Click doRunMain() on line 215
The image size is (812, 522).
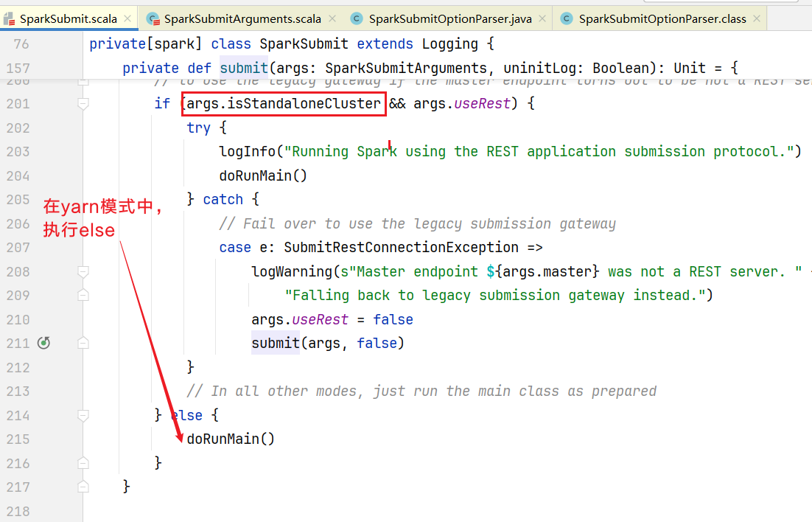[231, 439]
